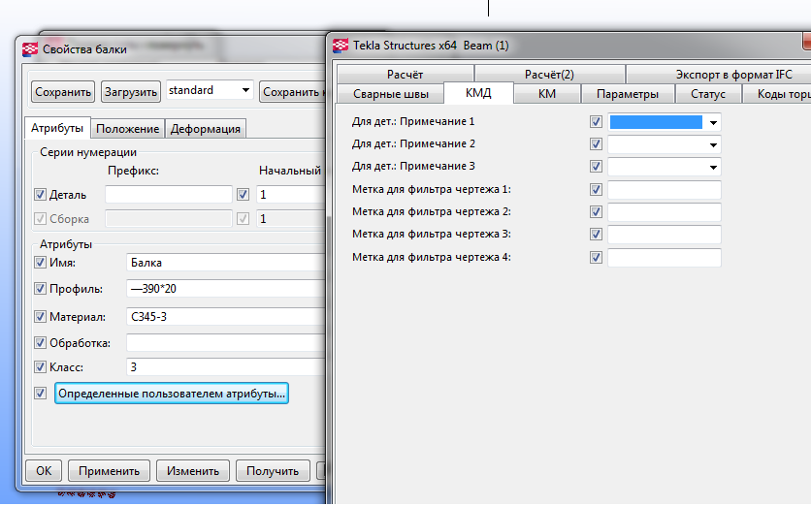
Task: Click Tekla logo icon in Свойства балки title
Action: point(30,49)
